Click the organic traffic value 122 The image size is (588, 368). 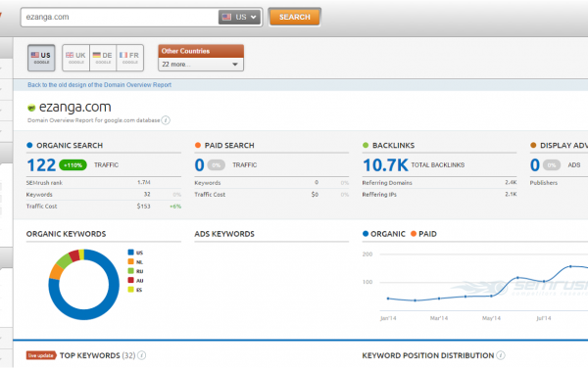pyautogui.click(x=41, y=165)
